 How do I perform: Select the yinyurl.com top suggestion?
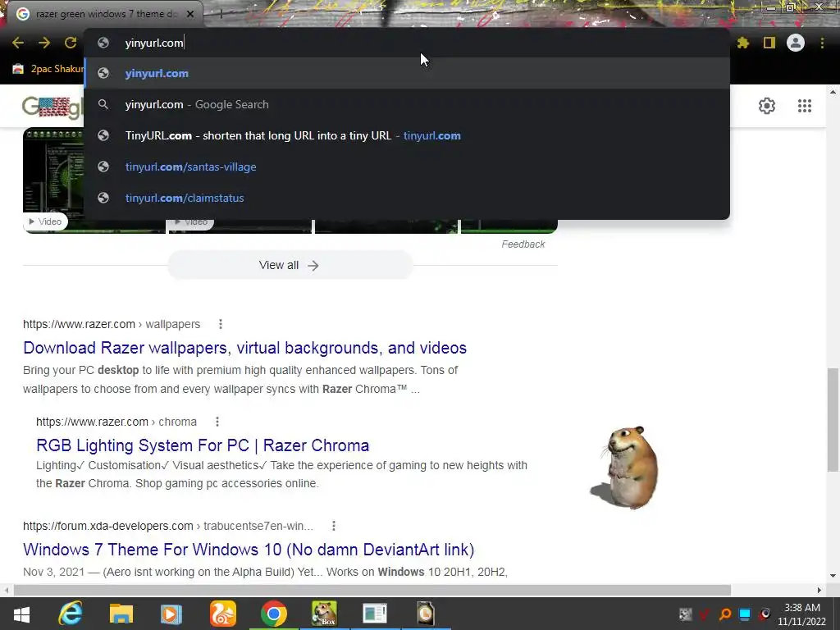pos(407,73)
